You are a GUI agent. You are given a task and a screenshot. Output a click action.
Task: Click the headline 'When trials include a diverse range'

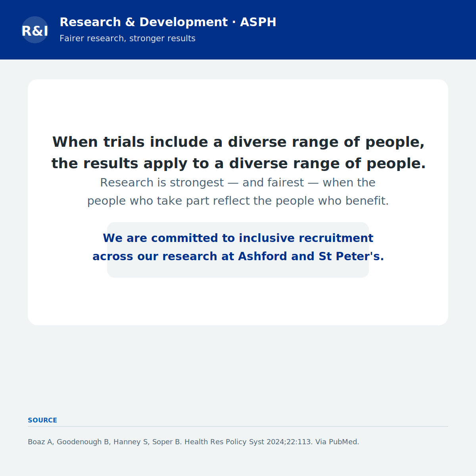238,142
